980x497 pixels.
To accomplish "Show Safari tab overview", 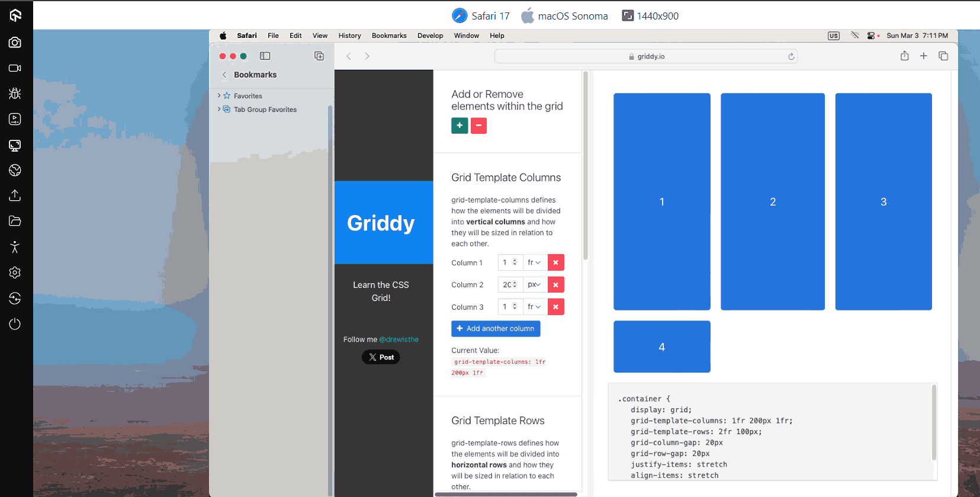I will coord(943,56).
